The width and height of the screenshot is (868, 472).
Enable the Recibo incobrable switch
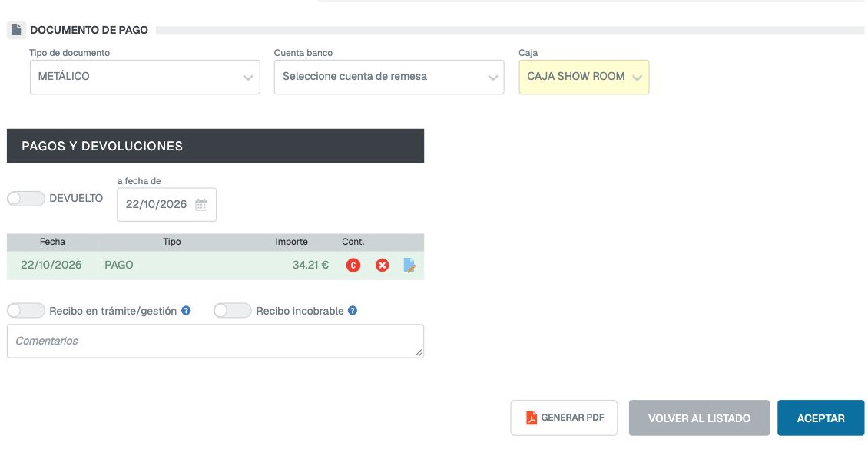tap(233, 311)
